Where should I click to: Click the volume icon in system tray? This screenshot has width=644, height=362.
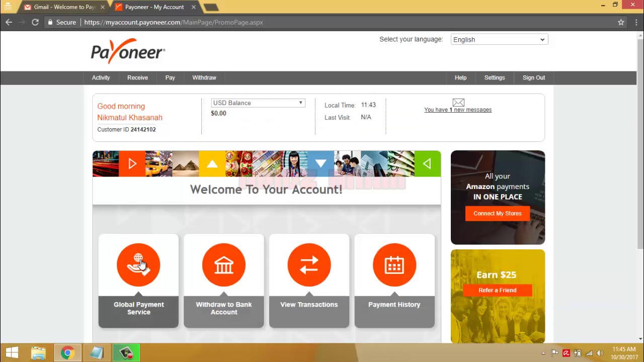point(600,353)
